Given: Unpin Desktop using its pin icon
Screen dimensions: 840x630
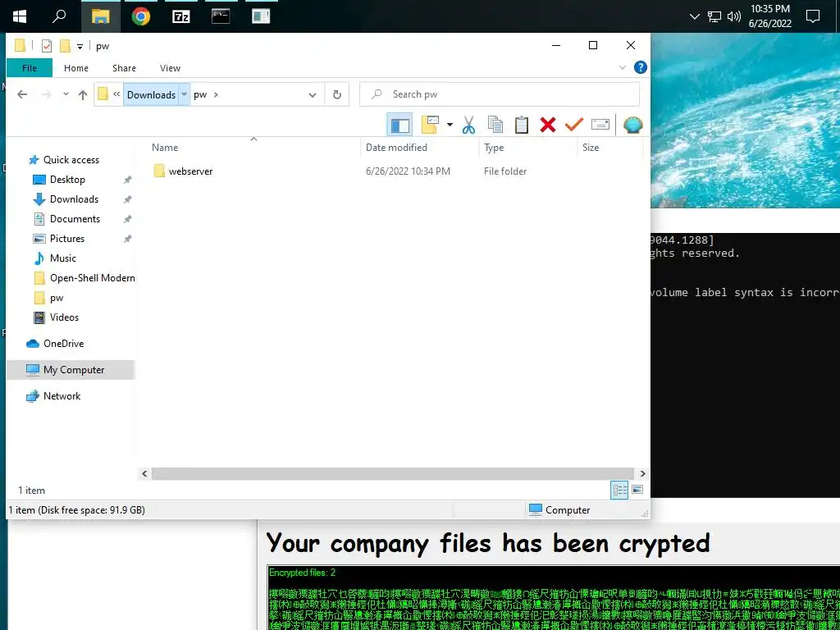Looking at the screenshot, I should 127,180.
